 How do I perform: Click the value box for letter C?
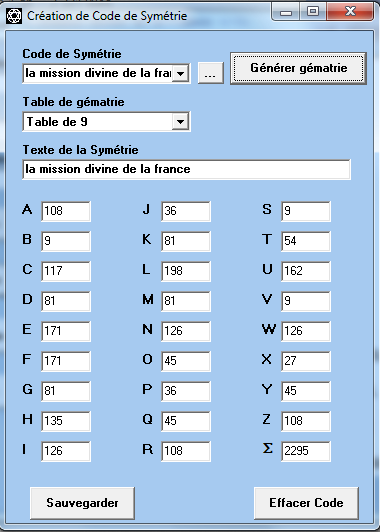point(66,271)
